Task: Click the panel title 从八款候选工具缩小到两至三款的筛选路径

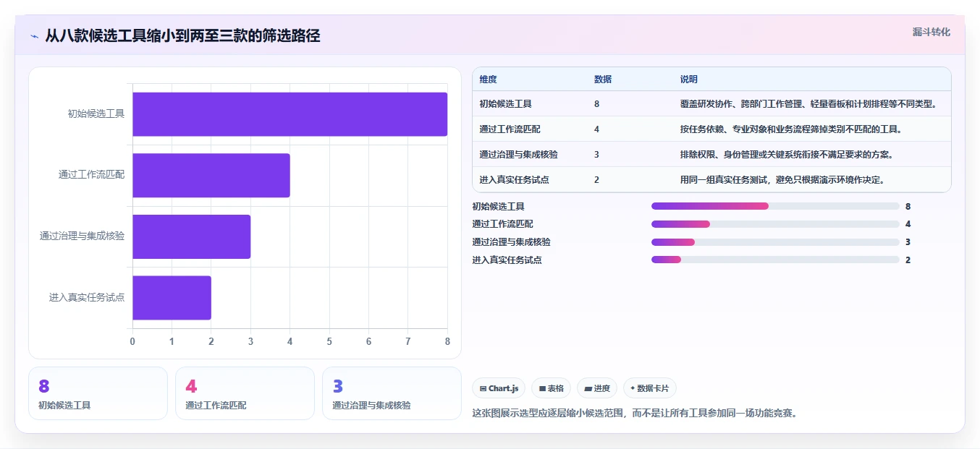Action: [x=182, y=36]
